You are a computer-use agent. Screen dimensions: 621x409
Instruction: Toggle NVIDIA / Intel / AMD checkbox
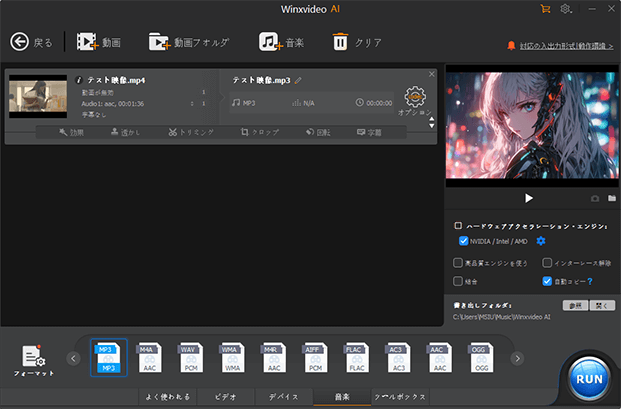[x=463, y=241]
